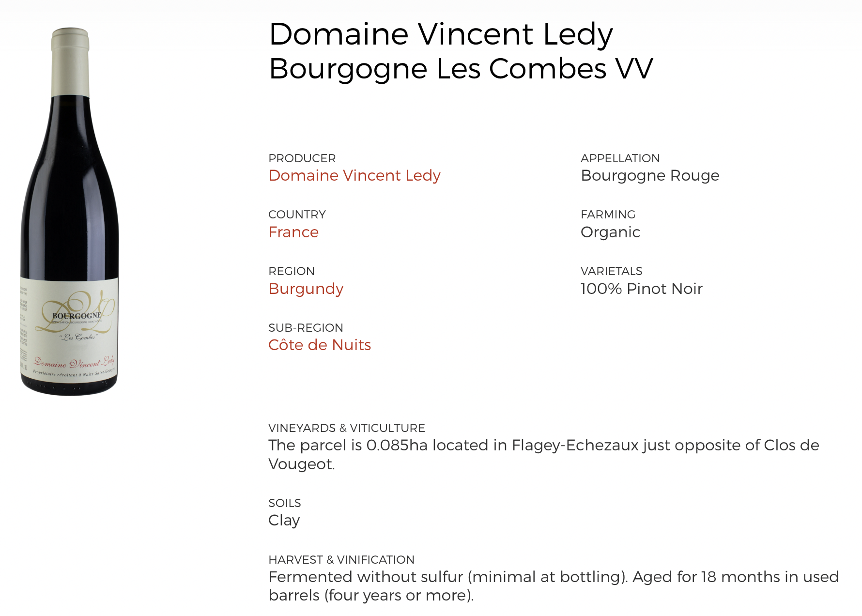
Task: Click the Soils section label
Action: click(x=285, y=503)
